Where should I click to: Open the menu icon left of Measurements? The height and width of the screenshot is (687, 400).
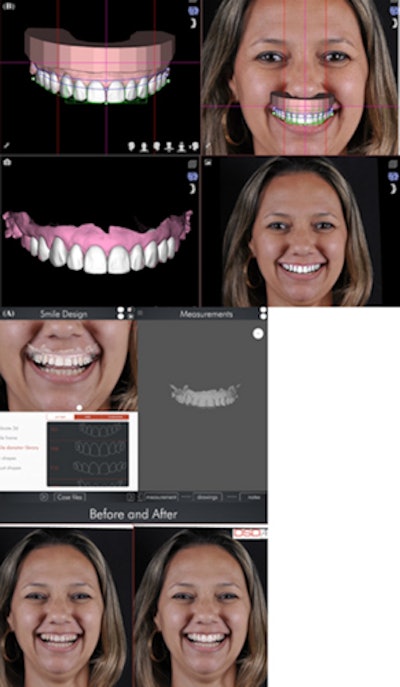coord(140,313)
